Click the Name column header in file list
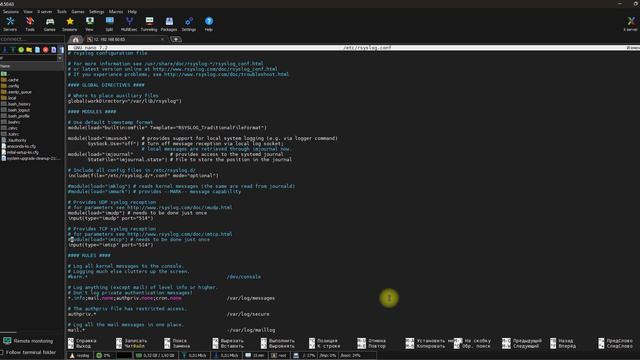 click(x=32, y=66)
